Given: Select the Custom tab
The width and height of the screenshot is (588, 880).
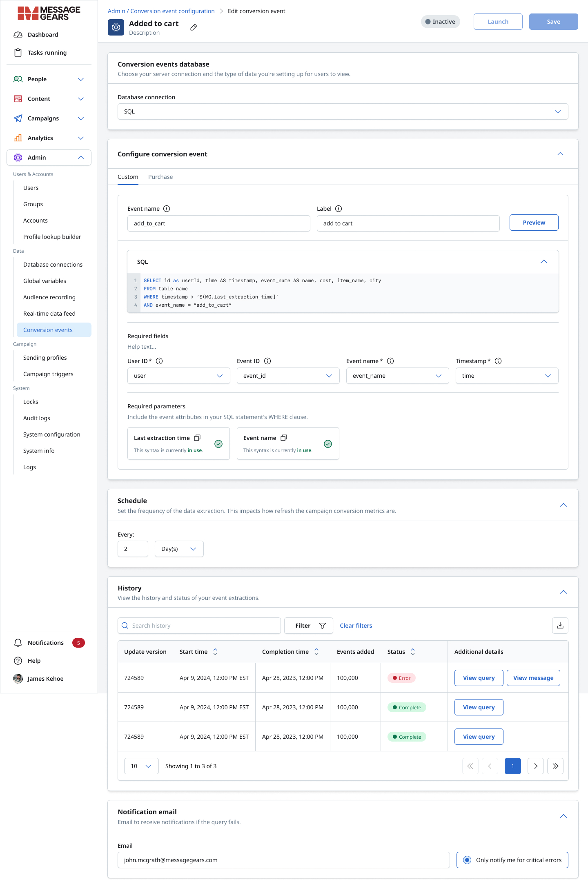Looking at the screenshot, I should [128, 177].
